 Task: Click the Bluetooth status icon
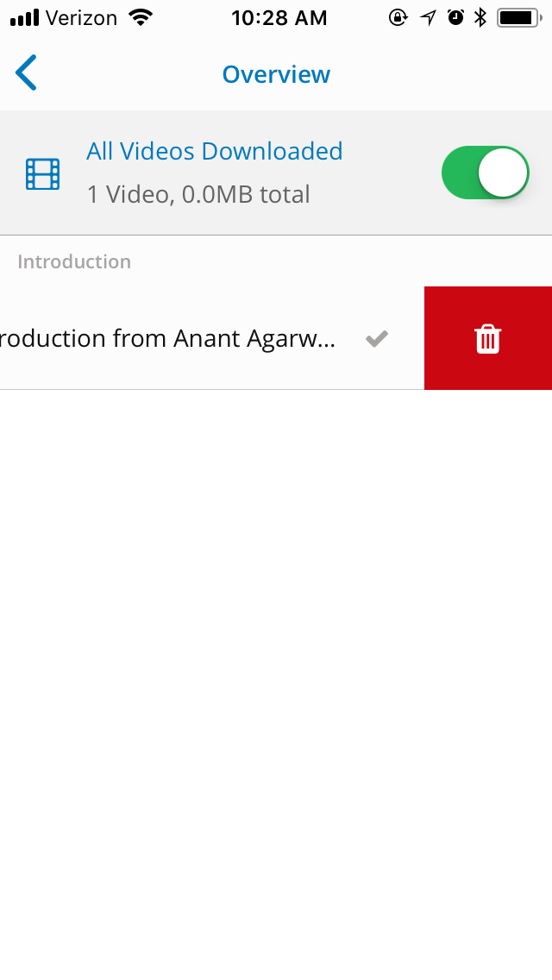pos(481,17)
